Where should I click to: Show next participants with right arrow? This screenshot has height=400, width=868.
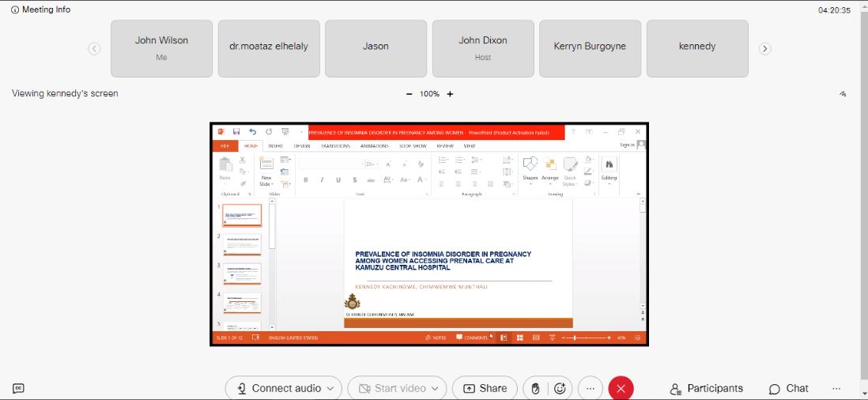pyautogui.click(x=765, y=49)
